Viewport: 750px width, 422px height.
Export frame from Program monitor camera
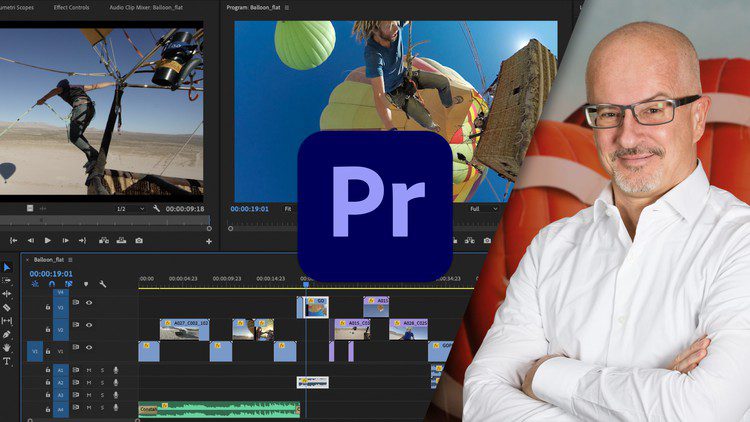pos(487,241)
